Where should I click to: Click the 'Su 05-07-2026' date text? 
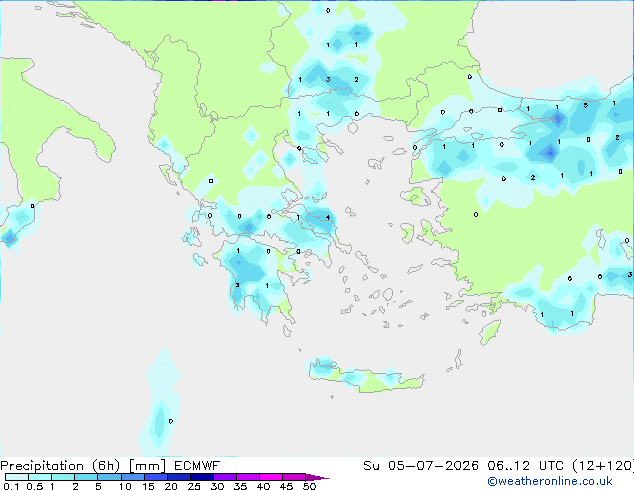click(421, 466)
